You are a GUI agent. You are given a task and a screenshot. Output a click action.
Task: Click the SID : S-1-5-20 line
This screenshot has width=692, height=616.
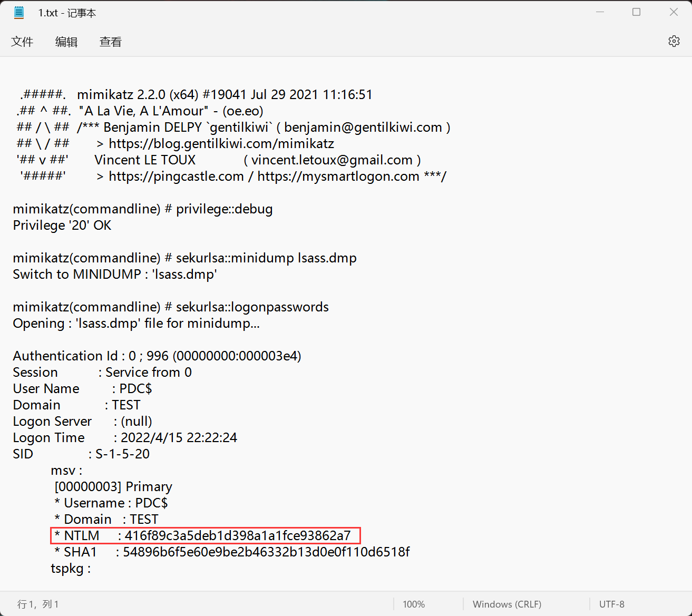click(x=81, y=454)
